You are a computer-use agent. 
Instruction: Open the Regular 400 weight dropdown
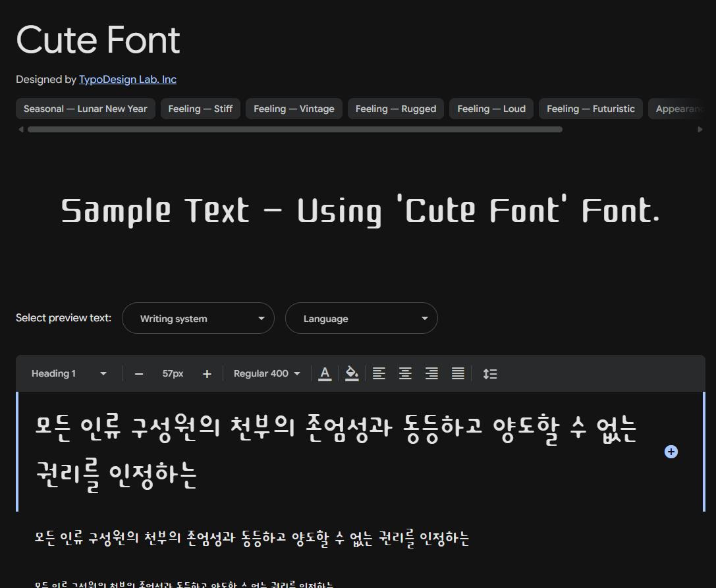[x=267, y=374]
